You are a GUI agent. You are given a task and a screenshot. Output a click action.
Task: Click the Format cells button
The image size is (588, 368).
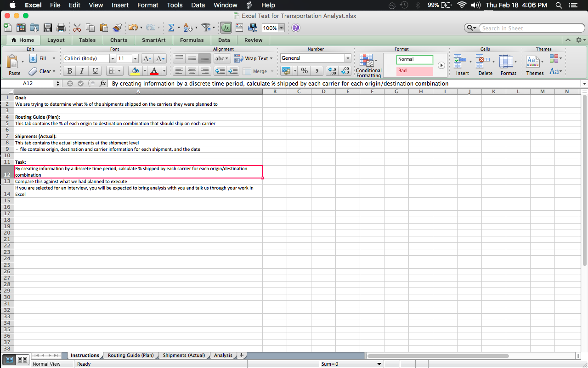[508, 65]
